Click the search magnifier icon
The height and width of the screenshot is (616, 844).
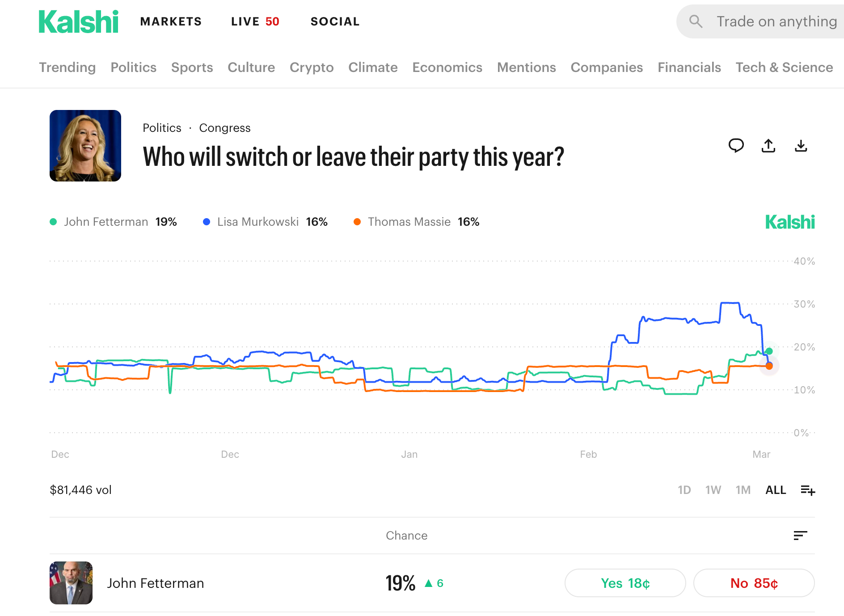coord(696,21)
